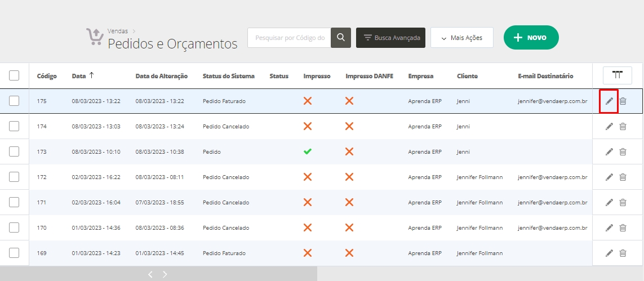Check the box for order 175
The width and height of the screenshot is (644, 281).
point(14,101)
